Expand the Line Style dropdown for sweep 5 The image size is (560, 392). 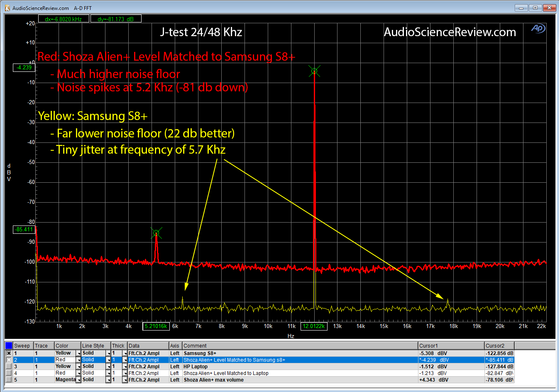coord(109,380)
